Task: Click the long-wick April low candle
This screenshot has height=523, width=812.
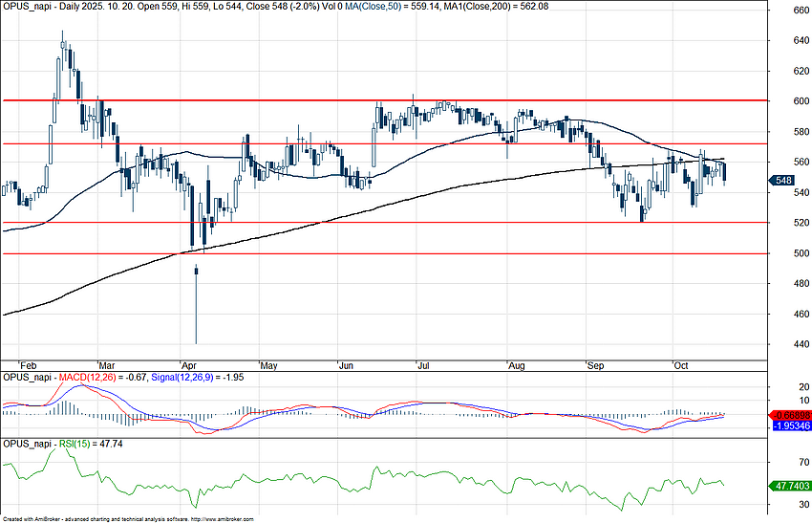Action: (196, 306)
